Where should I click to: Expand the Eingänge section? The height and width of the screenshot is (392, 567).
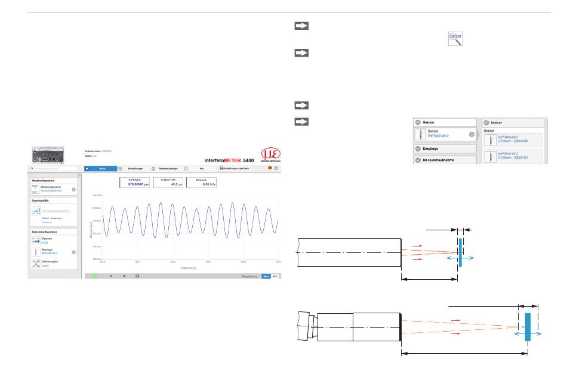coord(445,149)
